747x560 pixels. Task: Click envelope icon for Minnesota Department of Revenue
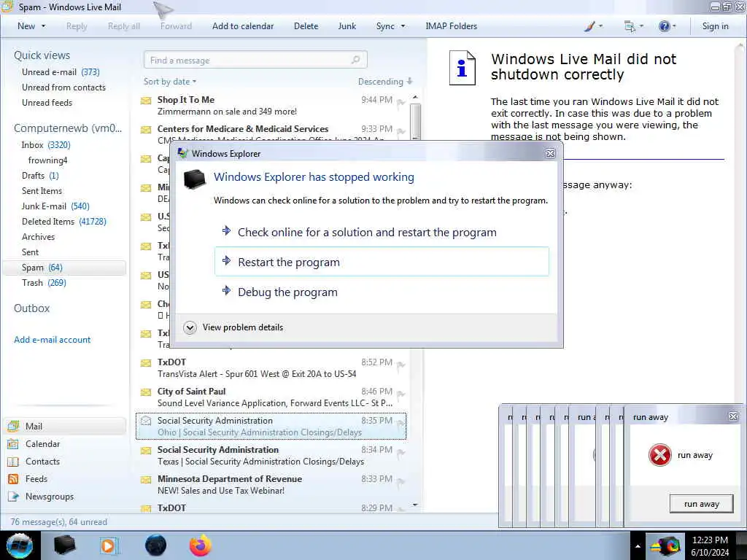pyautogui.click(x=146, y=480)
